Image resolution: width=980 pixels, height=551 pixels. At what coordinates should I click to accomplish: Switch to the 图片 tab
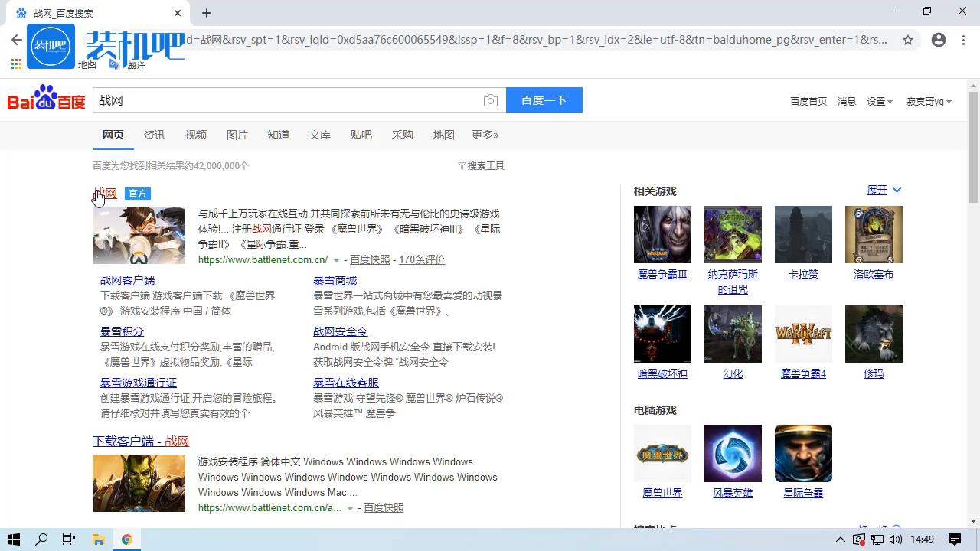tap(237, 135)
